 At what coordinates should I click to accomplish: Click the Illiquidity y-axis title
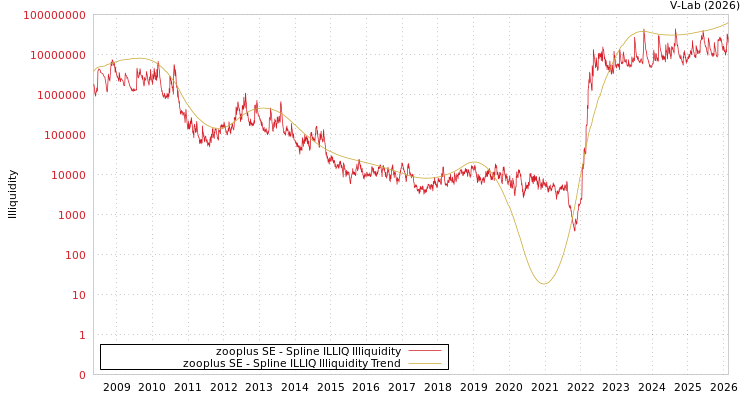click(12, 194)
